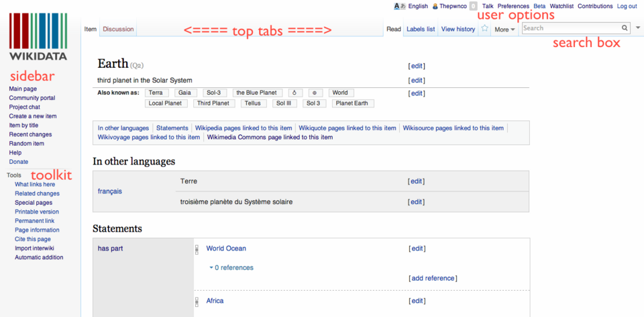
Task: Click Create a new item
Action: 33,116
